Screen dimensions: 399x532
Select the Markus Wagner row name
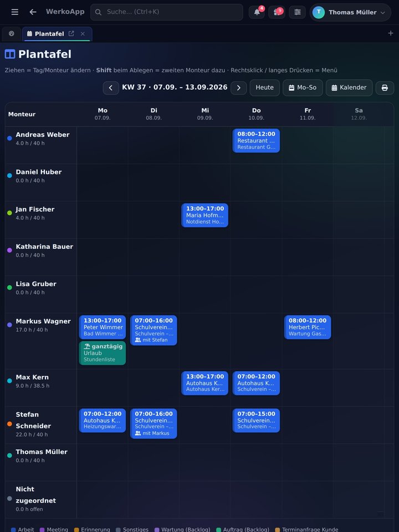(x=43, y=321)
